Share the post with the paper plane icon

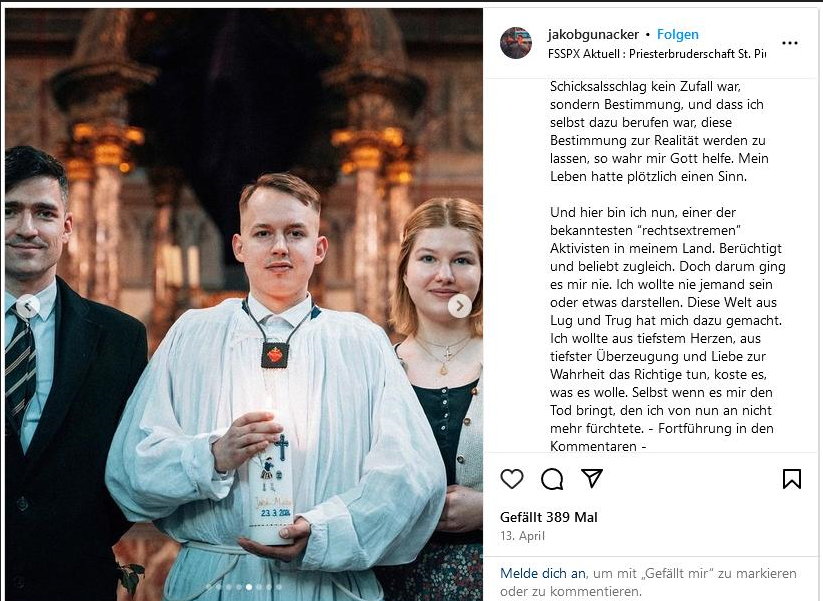tap(592, 478)
